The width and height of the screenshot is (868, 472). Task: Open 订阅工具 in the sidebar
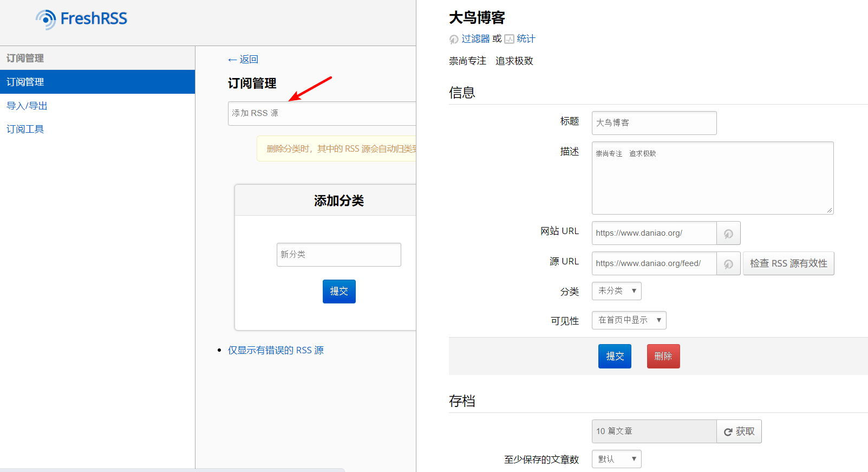25,129
